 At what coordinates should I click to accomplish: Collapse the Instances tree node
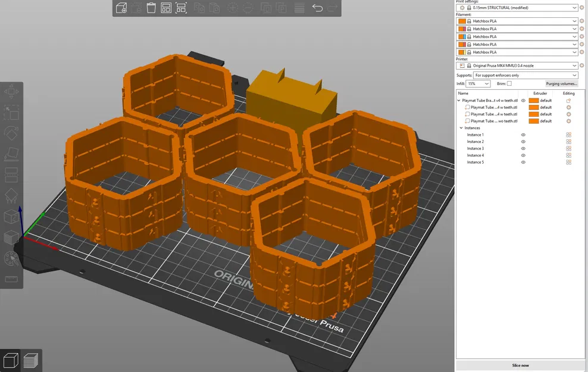click(x=461, y=128)
